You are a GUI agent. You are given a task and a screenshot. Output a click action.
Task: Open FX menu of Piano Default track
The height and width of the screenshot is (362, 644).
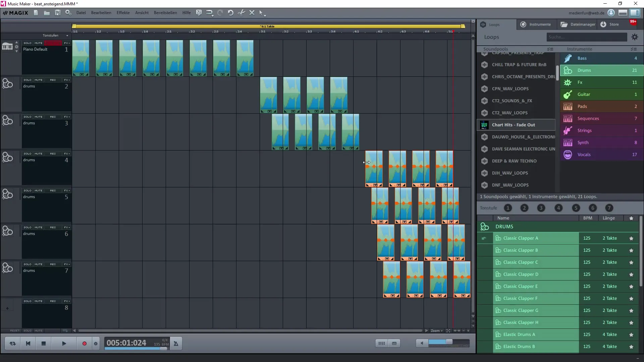(67, 43)
